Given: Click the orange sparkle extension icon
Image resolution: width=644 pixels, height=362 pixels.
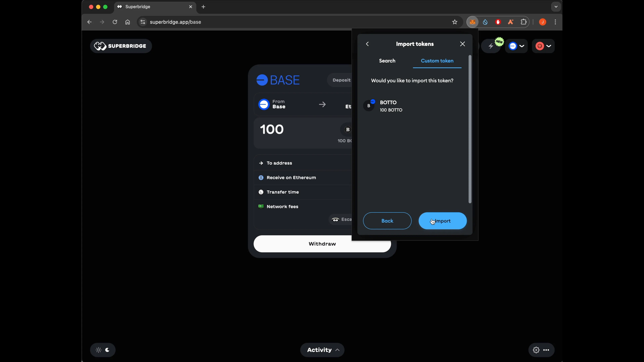Looking at the screenshot, I should pos(511,22).
